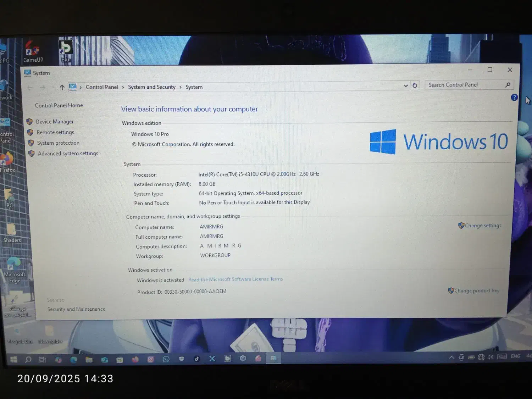This screenshot has height=399, width=532.
Task: Open Security and Maintenance link
Action: pos(76,309)
